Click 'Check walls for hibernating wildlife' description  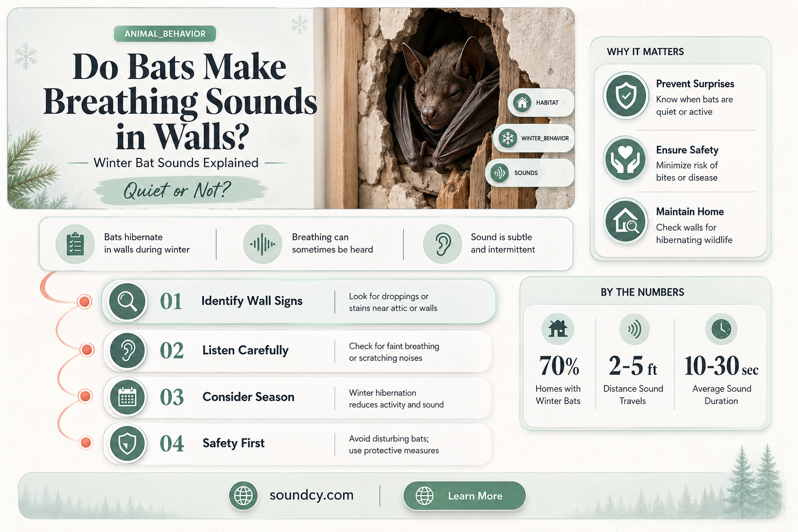pyautogui.click(x=694, y=234)
